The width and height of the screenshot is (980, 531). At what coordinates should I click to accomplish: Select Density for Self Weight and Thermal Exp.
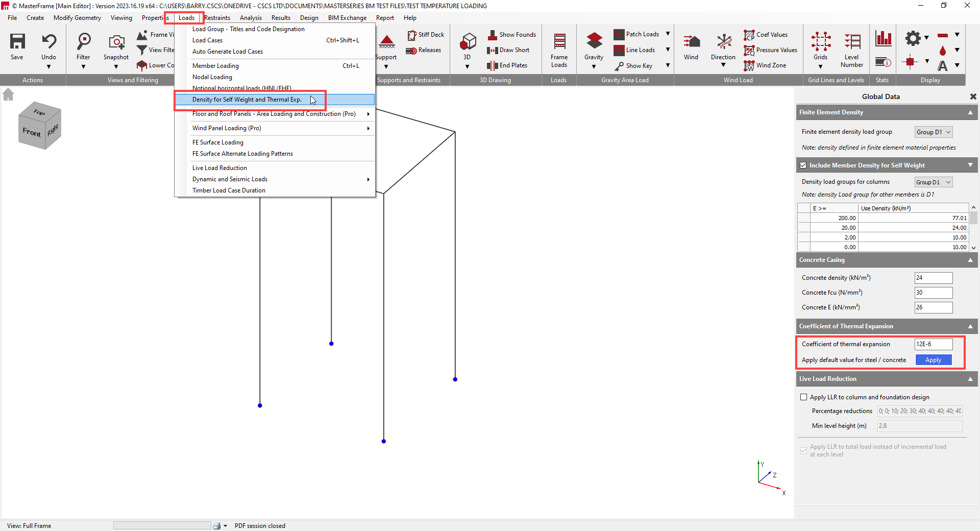pyautogui.click(x=275, y=100)
